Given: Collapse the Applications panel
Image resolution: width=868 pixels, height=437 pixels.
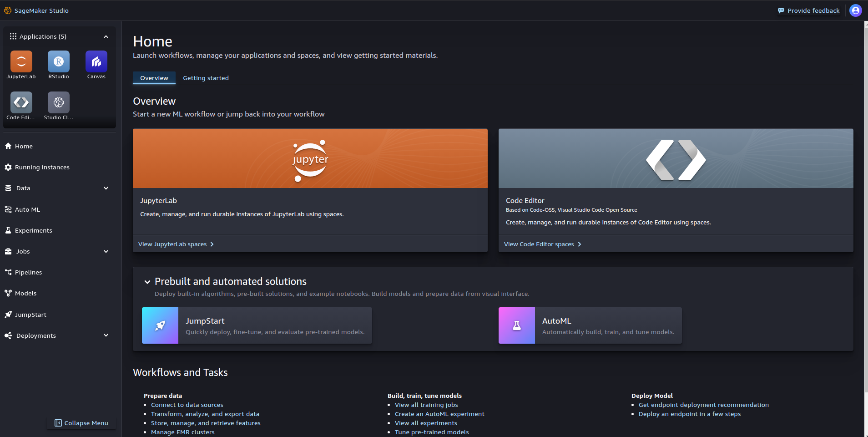Looking at the screenshot, I should tap(106, 36).
